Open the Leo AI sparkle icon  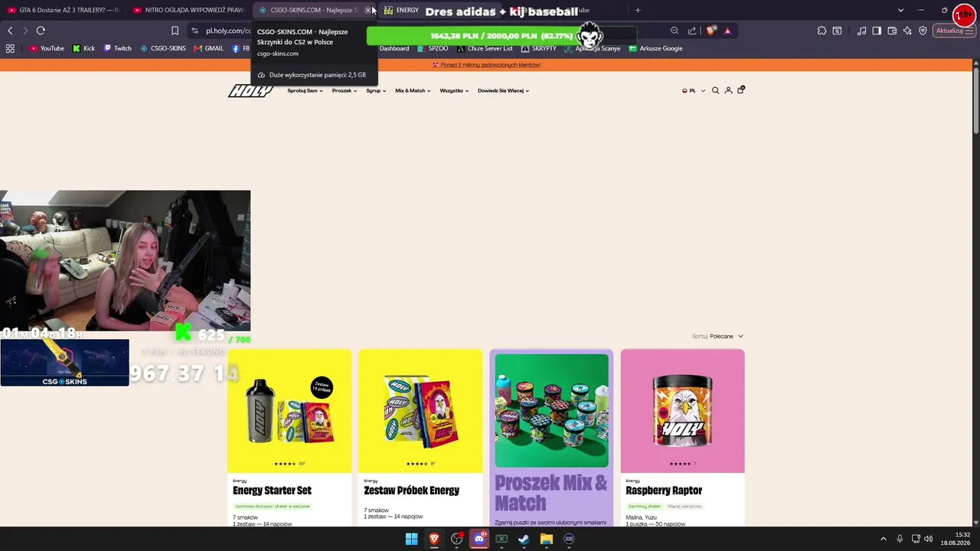click(x=907, y=31)
